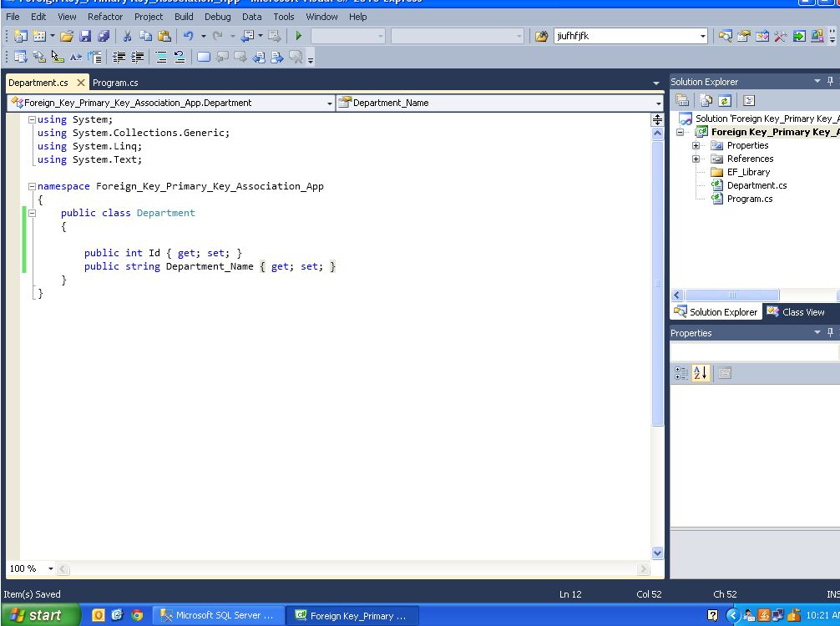
Task: Open the Refactor menu
Action: coord(105,17)
